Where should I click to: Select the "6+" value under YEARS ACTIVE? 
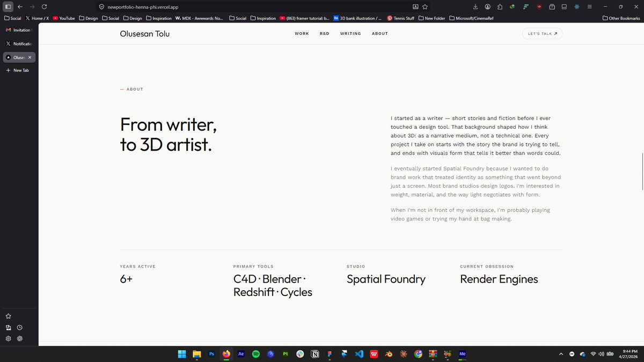point(126,279)
